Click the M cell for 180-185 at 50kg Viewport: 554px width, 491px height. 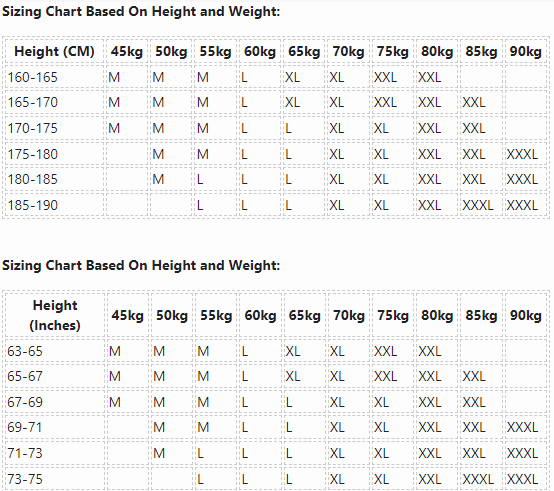158,179
